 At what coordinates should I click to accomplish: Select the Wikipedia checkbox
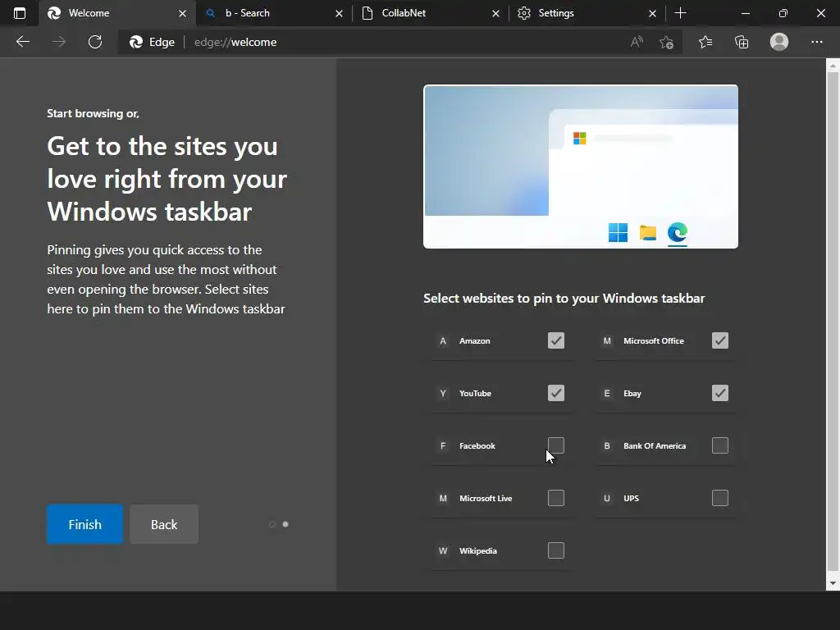click(556, 550)
